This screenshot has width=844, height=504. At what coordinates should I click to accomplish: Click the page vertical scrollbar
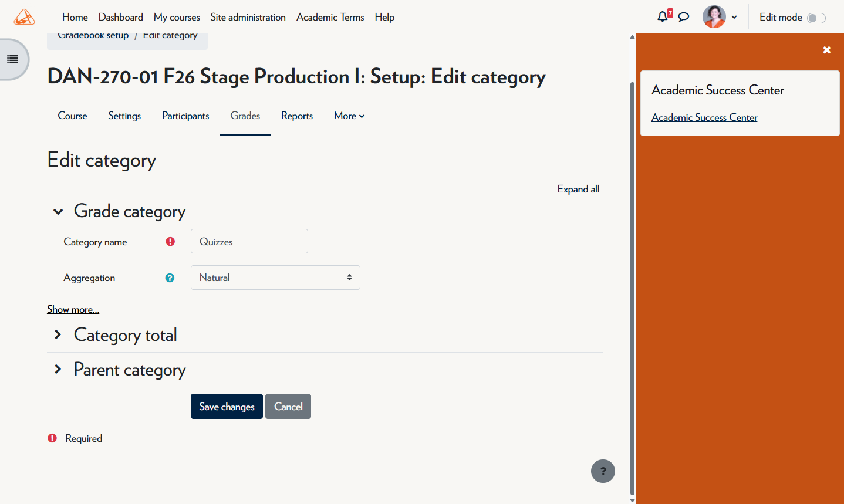coord(632,287)
